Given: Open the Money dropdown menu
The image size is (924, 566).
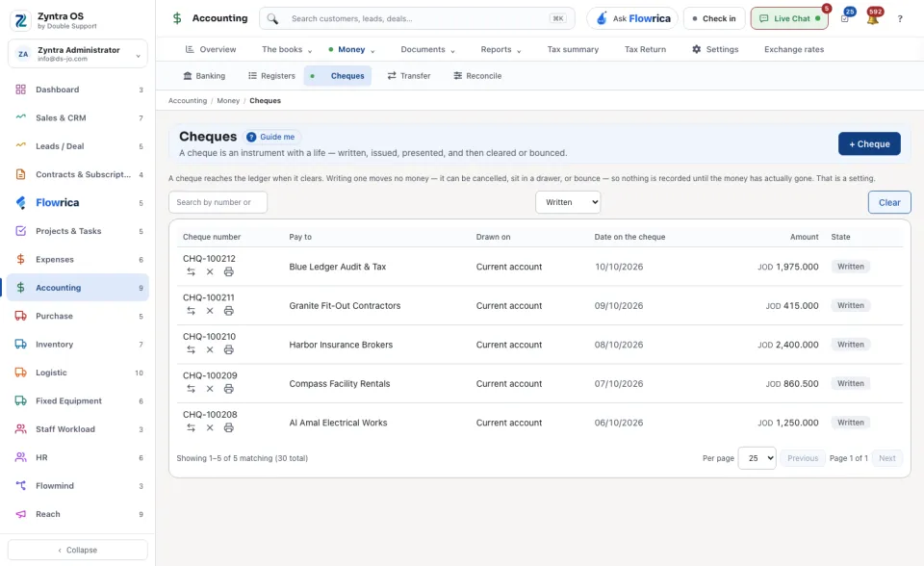Looking at the screenshot, I should click(x=351, y=49).
